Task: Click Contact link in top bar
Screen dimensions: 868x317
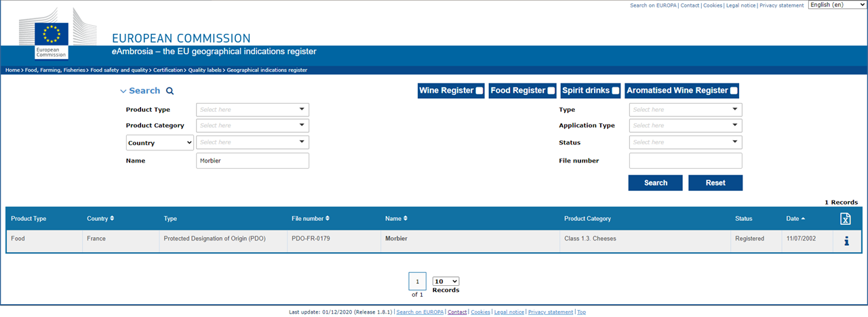Action: pyautogui.click(x=690, y=5)
